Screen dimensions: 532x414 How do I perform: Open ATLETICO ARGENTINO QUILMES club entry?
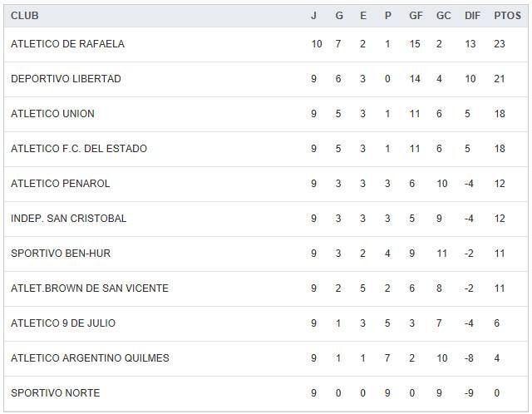tap(90, 358)
